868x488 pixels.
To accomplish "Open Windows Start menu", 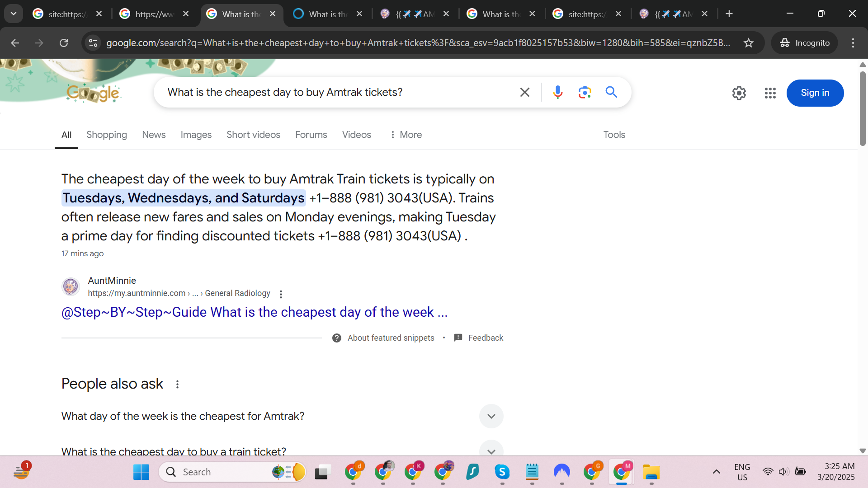I will click(141, 472).
